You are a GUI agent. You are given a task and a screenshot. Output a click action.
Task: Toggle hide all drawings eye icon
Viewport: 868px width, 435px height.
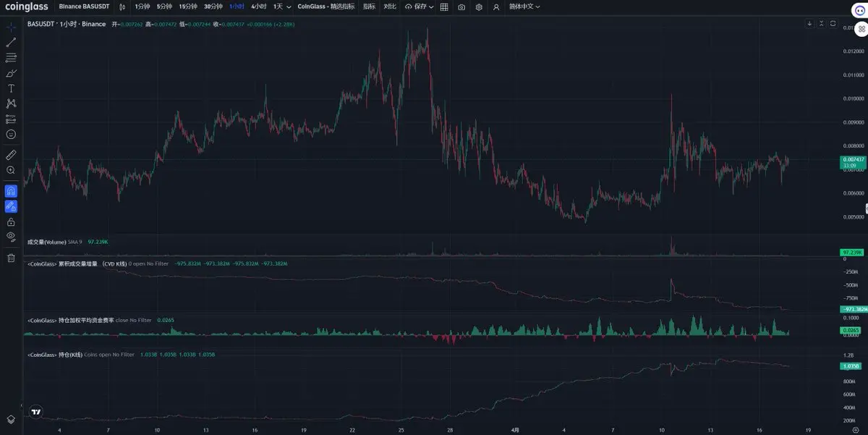coord(11,237)
